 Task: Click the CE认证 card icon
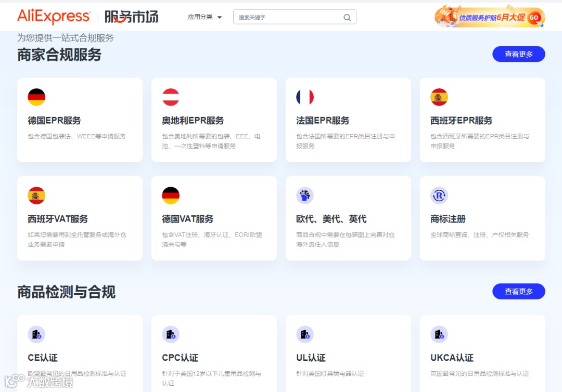click(x=36, y=334)
